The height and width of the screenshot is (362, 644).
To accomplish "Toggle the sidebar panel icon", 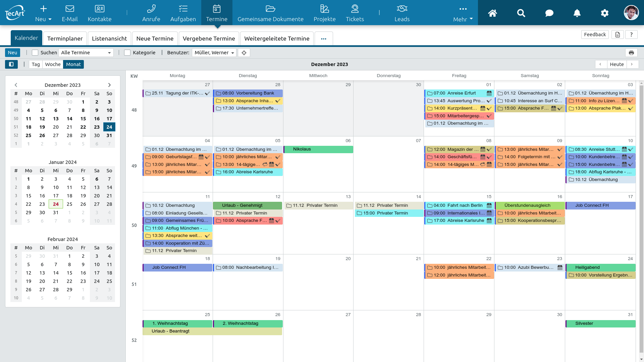I will point(11,64).
